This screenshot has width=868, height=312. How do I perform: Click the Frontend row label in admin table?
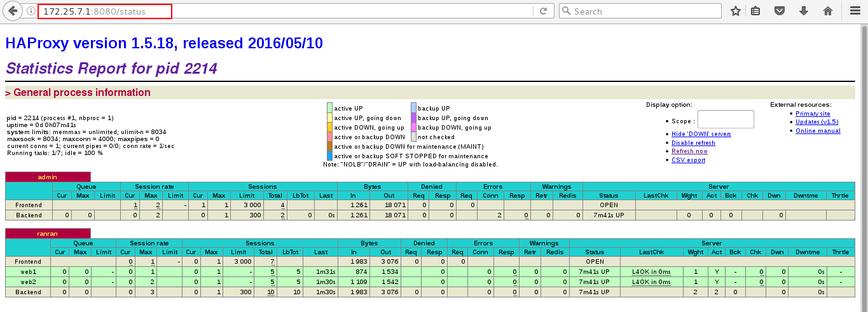(29, 205)
